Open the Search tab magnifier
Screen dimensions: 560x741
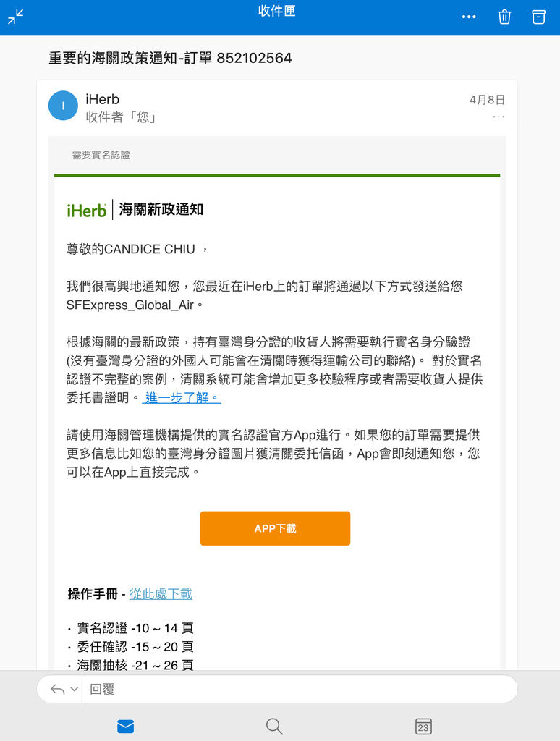click(x=274, y=727)
